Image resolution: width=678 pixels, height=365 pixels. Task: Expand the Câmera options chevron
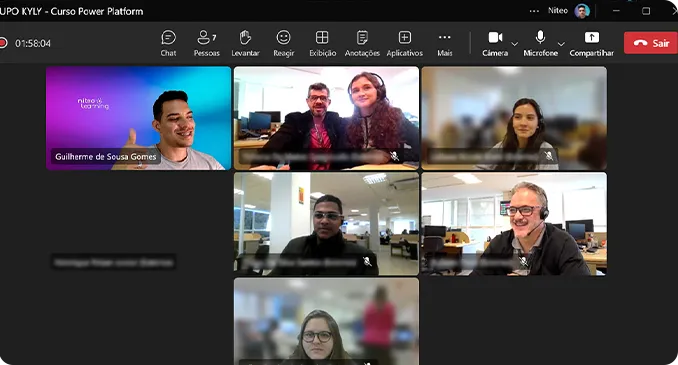point(515,44)
